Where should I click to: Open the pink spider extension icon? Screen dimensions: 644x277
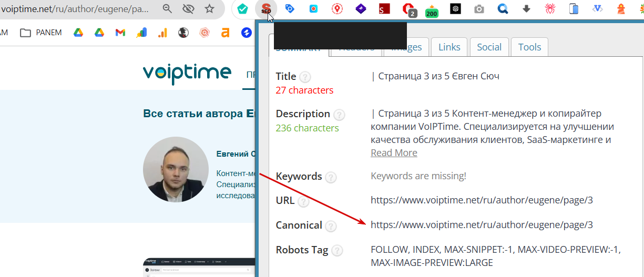[x=550, y=8]
